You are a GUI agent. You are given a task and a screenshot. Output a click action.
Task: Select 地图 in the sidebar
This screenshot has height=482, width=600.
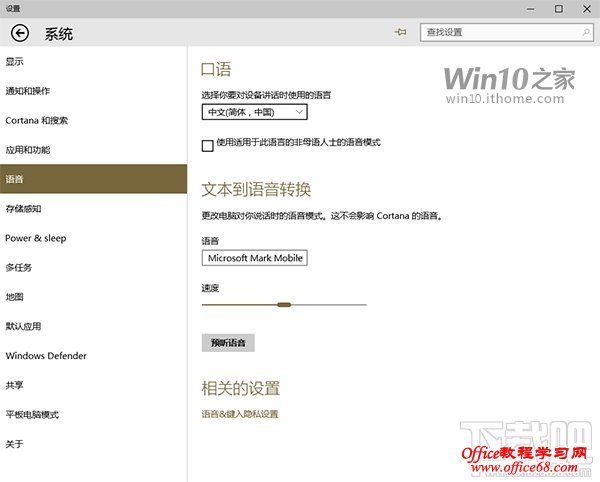coord(93,297)
